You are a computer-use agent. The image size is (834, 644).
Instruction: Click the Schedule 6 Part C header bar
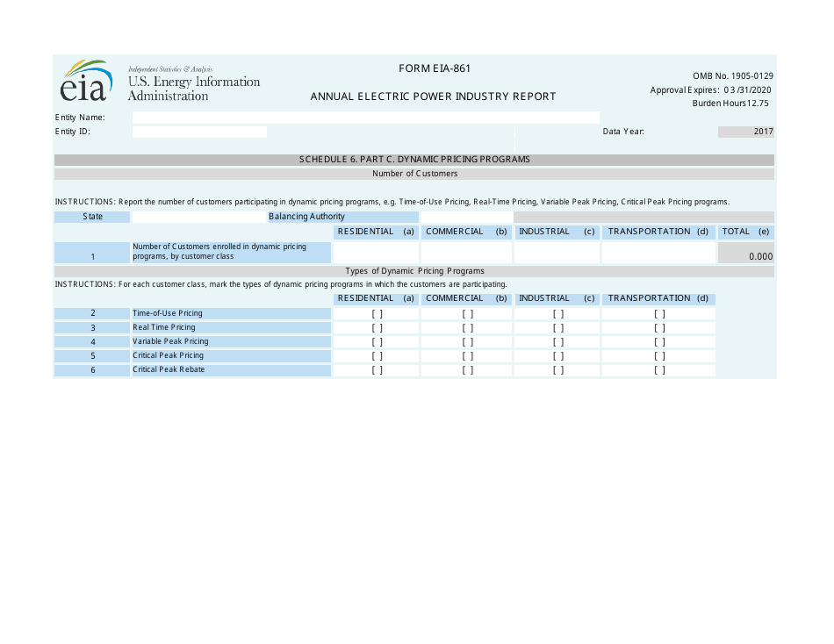point(414,159)
